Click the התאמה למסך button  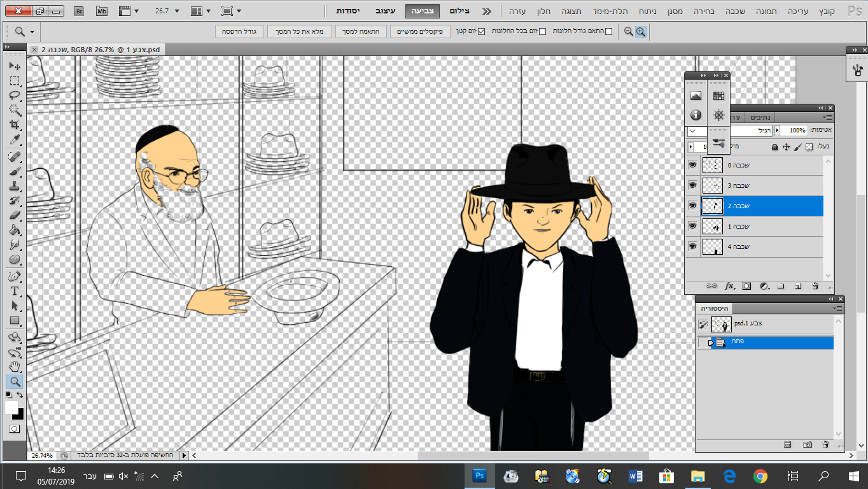[361, 31]
